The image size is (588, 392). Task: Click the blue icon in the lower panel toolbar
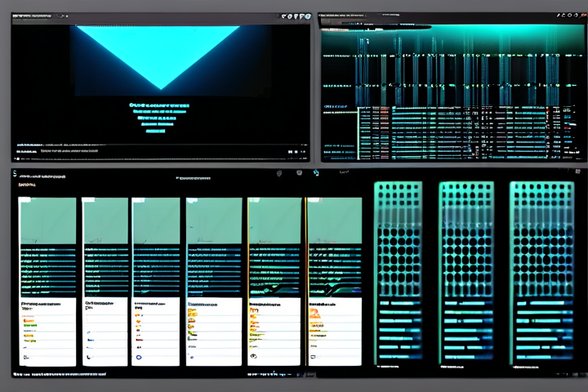(317, 172)
